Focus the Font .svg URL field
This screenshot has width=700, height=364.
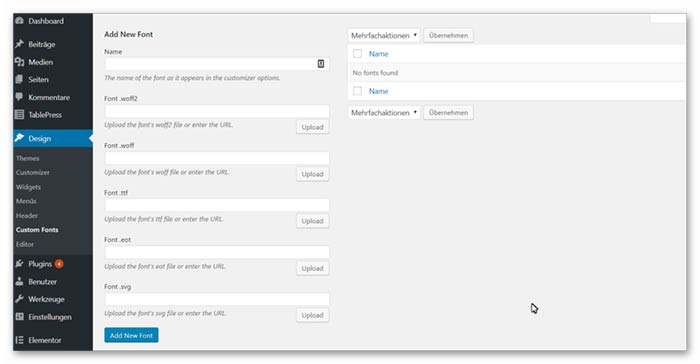click(217, 299)
